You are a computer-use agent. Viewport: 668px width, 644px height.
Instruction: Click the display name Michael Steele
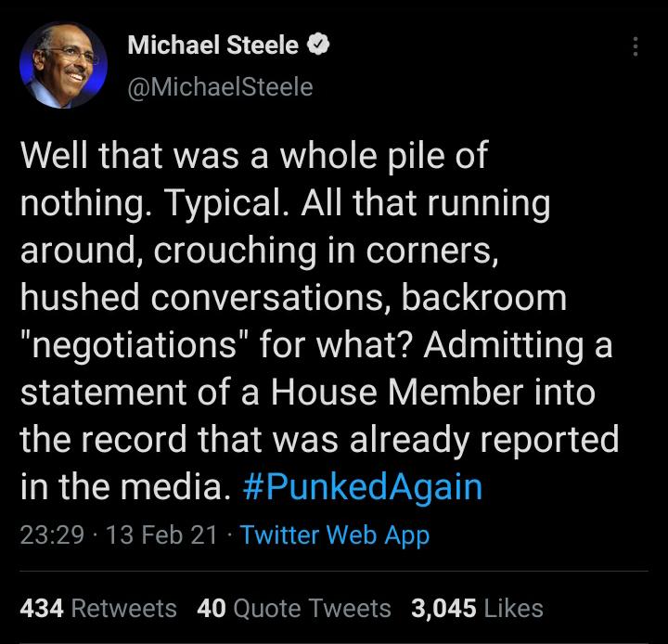coord(212,45)
